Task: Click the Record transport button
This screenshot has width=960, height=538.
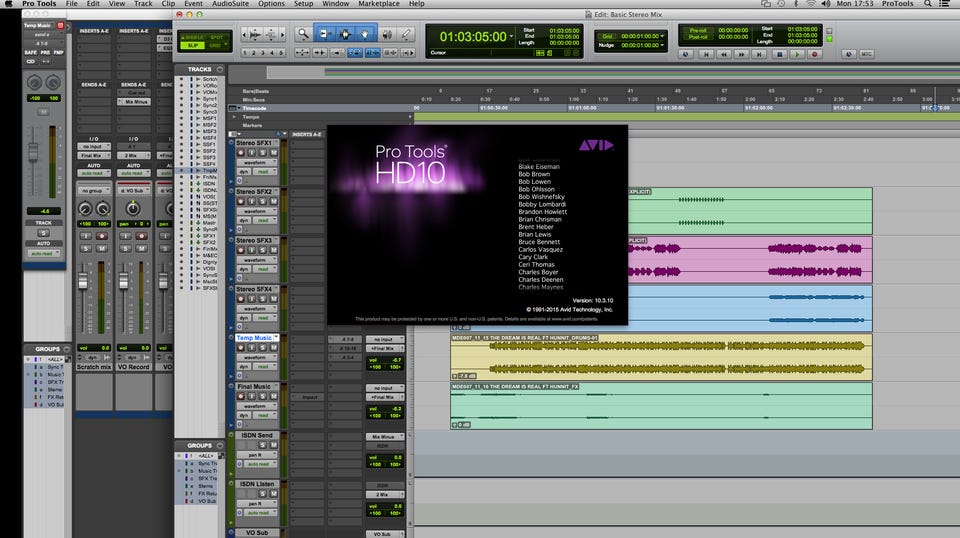Action: pyautogui.click(x=814, y=54)
